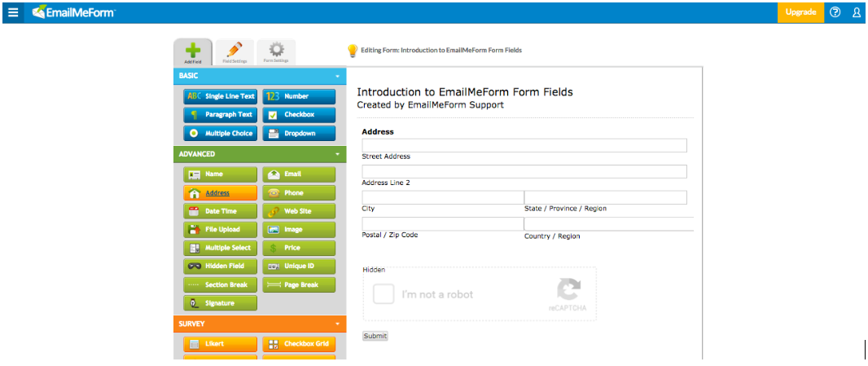Add a Number field

pos(299,96)
